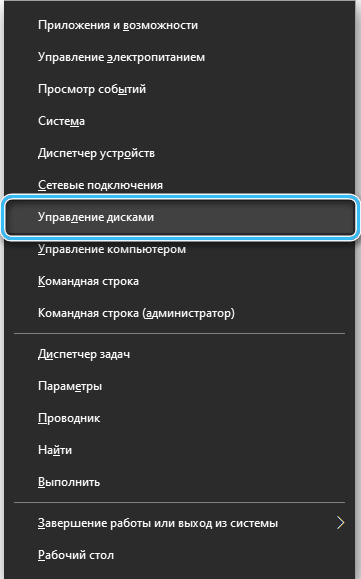
Task: Launch Командная строка
Action: click(x=180, y=281)
